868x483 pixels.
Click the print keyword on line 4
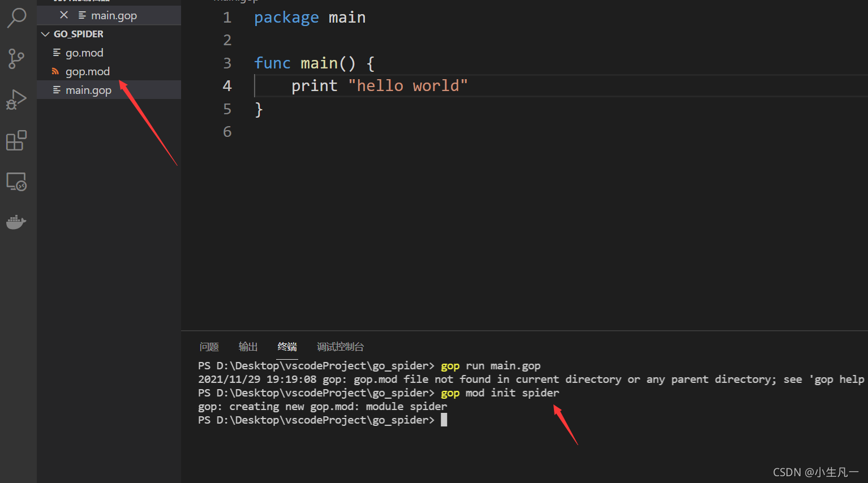(314, 86)
